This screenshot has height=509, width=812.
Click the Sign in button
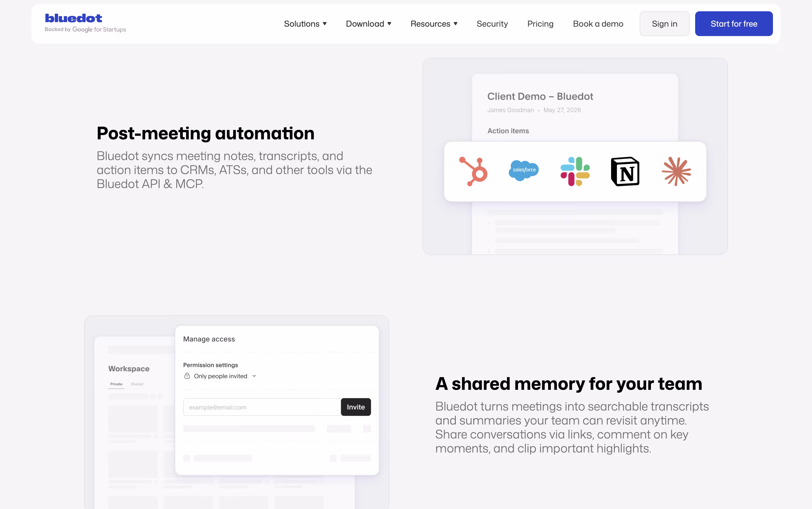664,24
